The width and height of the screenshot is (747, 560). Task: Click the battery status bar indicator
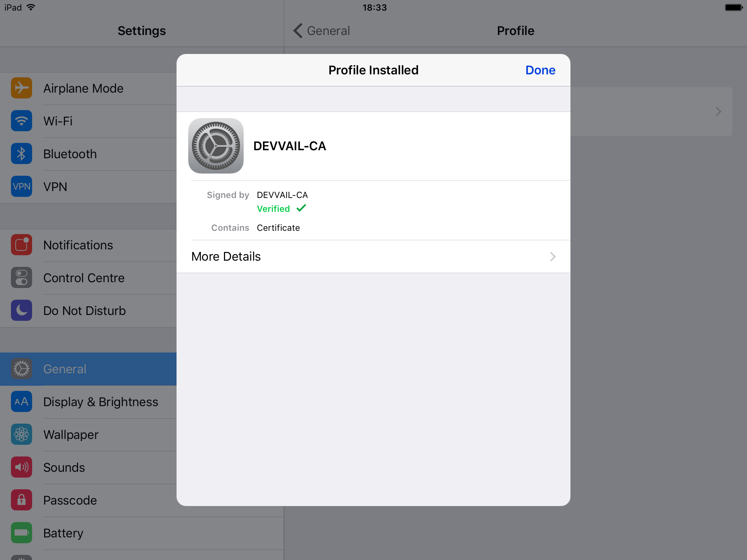(x=734, y=7)
